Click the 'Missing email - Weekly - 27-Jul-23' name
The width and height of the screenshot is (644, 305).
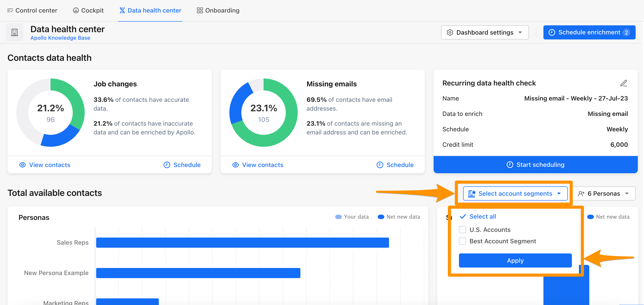pyautogui.click(x=576, y=99)
